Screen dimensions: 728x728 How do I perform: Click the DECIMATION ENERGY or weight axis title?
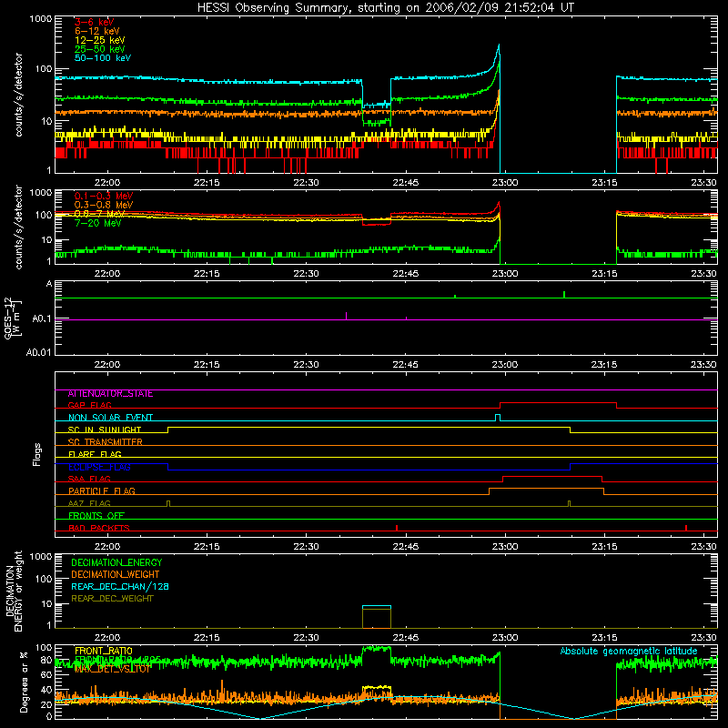(x=15, y=591)
